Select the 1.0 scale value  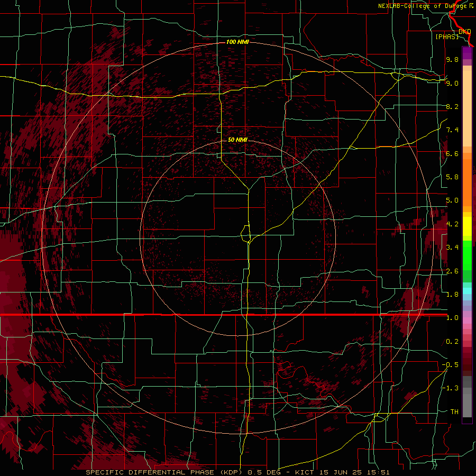(452, 318)
